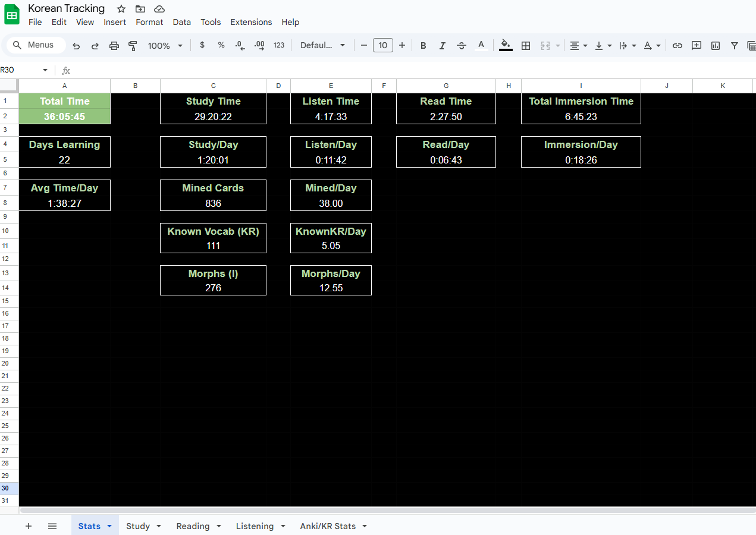The width and height of the screenshot is (756, 535).
Task: Click the horizontal scrollbar
Action: (x=387, y=510)
